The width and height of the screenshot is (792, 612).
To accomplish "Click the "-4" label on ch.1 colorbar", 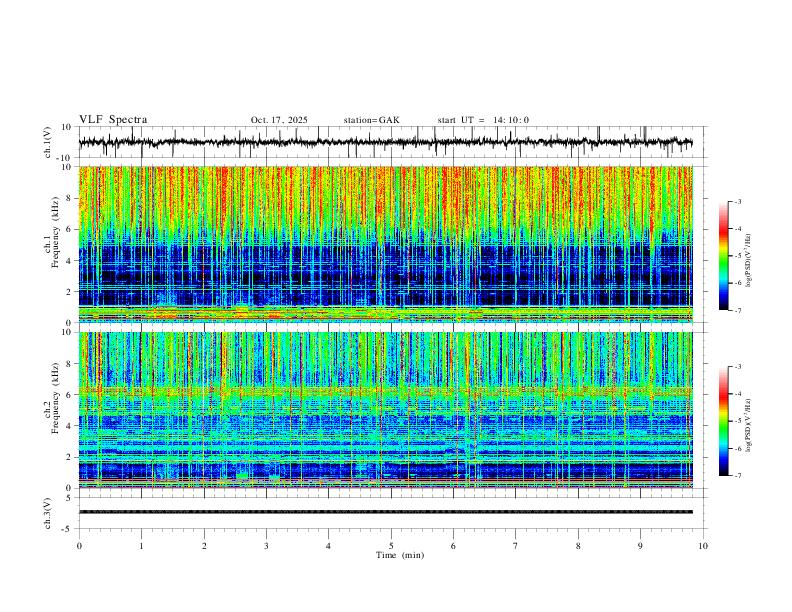I will click(738, 229).
